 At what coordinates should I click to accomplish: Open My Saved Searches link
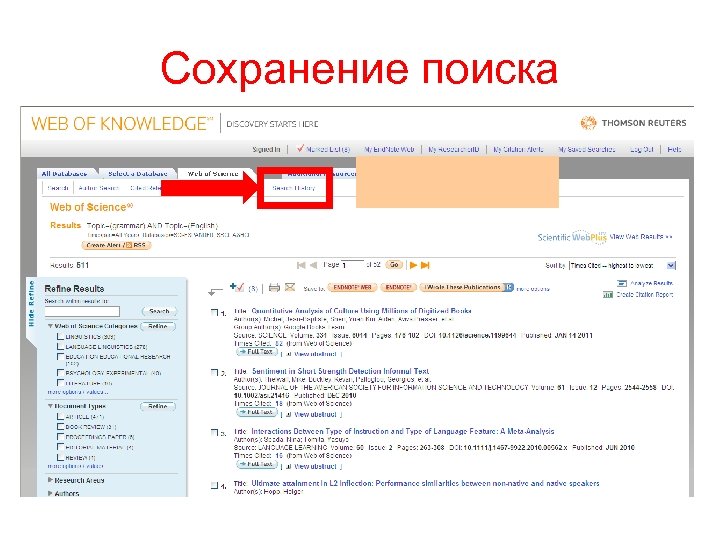586,149
